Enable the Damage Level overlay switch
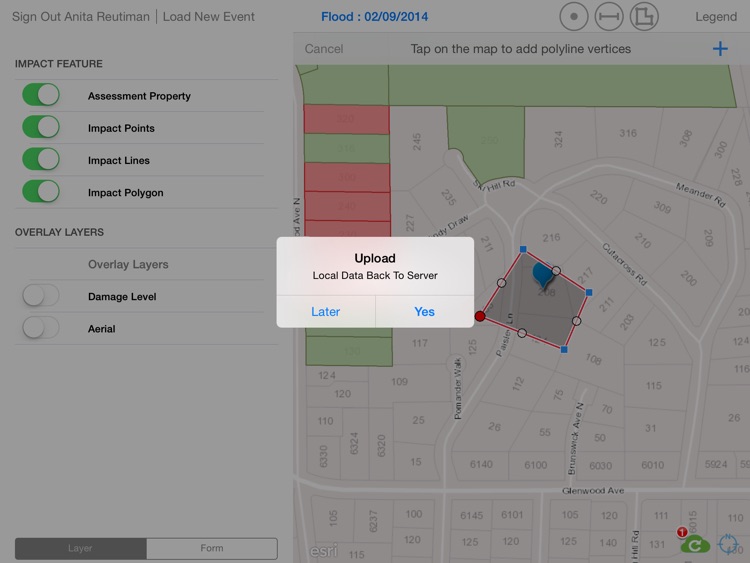The width and height of the screenshot is (750, 563). 41,296
